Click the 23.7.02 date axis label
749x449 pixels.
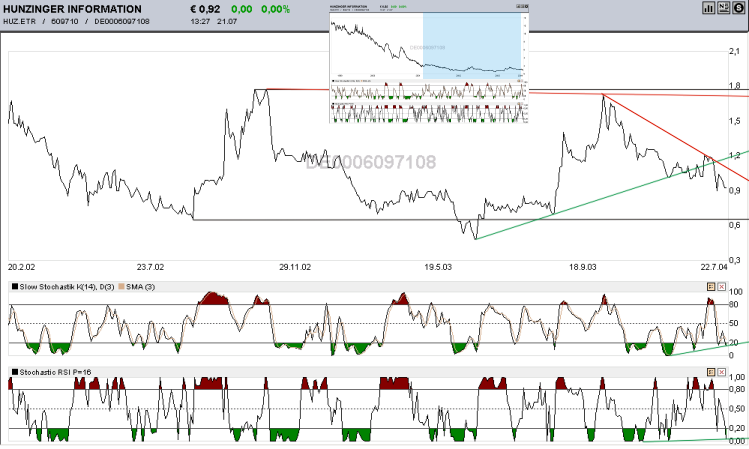[150, 267]
